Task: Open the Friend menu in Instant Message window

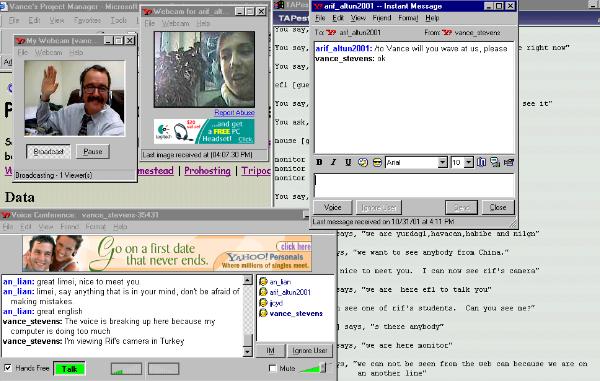Action: 382,18
